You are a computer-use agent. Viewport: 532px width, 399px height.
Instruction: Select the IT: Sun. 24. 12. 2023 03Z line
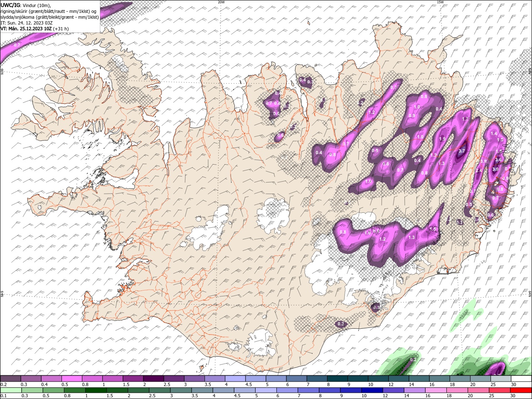(x=26, y=23)
